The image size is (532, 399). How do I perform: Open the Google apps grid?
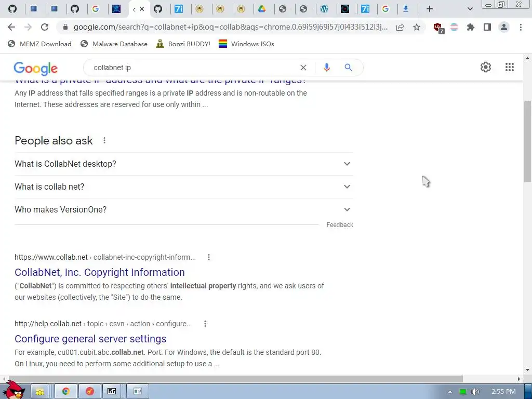[x=509, y=67]
